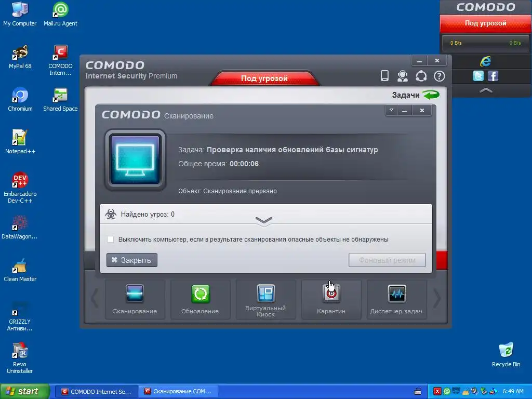Minimize the Сканирование scan dialog
The width and height of the screenshot is (532, 399).
pos(404,111)
